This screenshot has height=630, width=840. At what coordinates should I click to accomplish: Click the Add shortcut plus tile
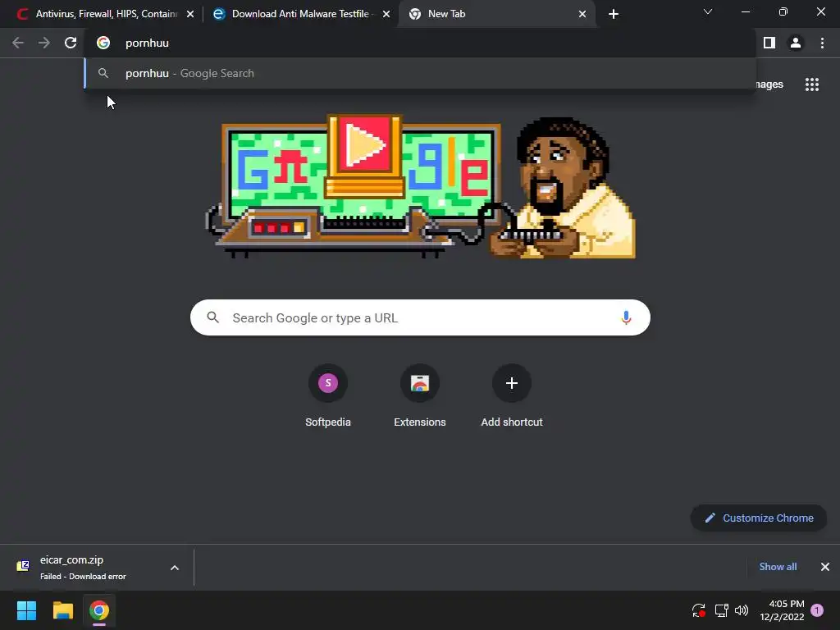(x=512, y=396)
